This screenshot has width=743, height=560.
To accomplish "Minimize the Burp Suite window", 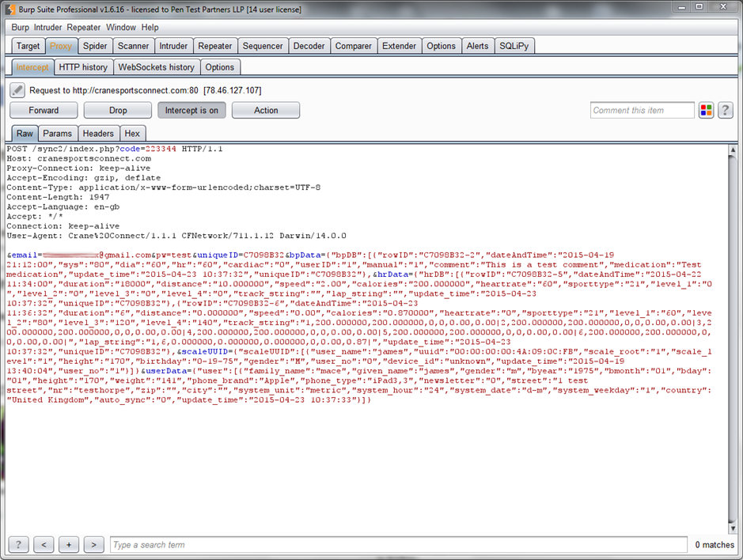I will (x=681, y=6).
